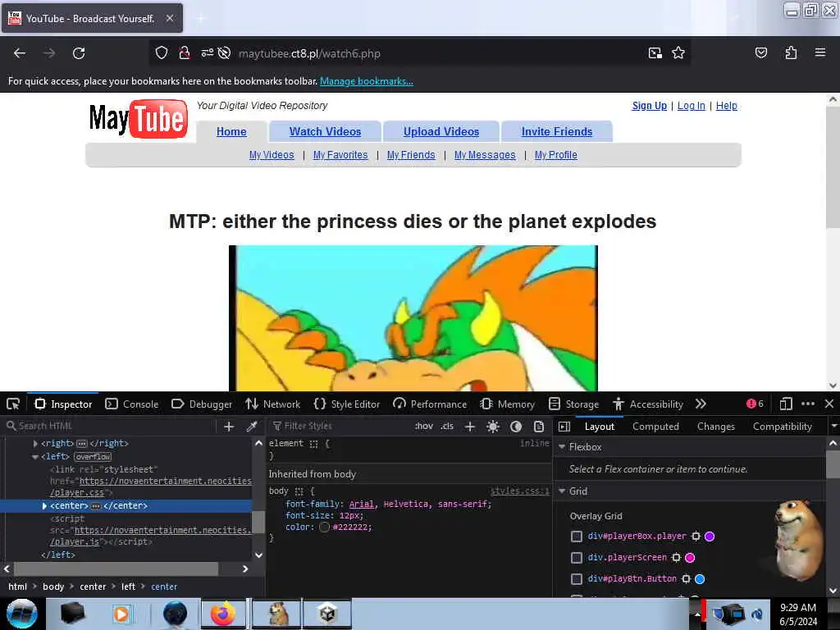This screenshot has height=630, width=840.
Task: Open the Style Editor tab
Action: pos(347,404)
